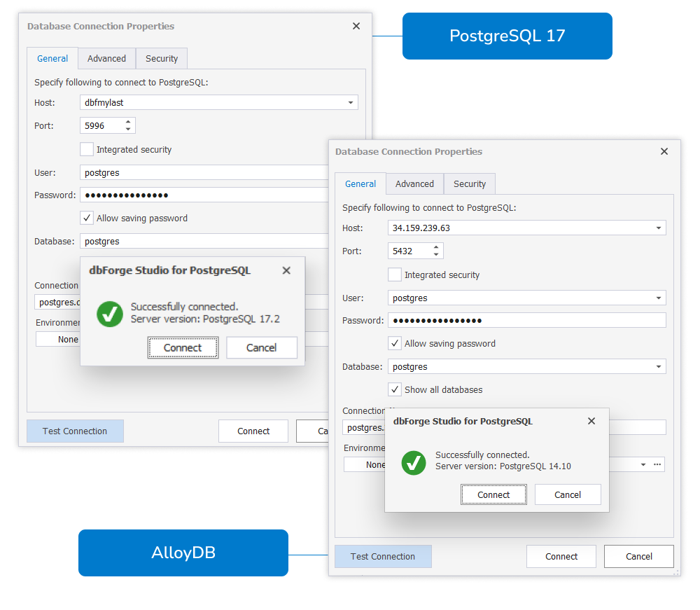Screen dimensions: 700x610
Task: Click Test Connection in the PostgreSQL 17 window
Action: point(75,431)
